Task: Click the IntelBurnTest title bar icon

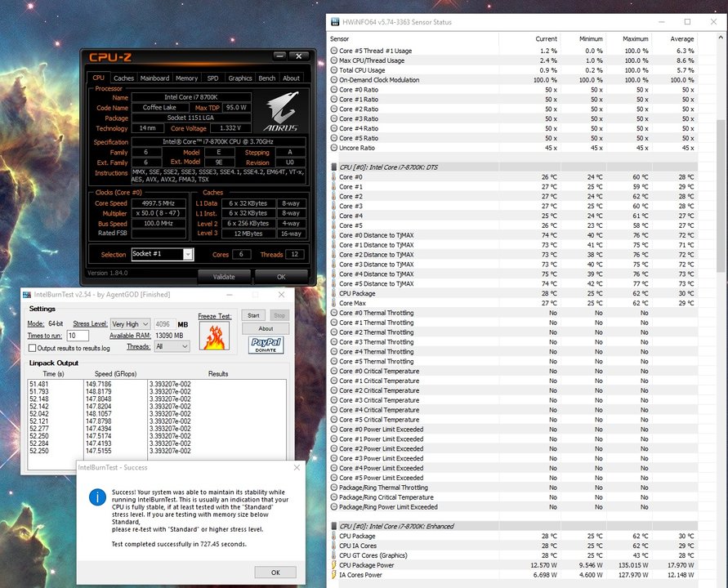Action: (27, 295)
